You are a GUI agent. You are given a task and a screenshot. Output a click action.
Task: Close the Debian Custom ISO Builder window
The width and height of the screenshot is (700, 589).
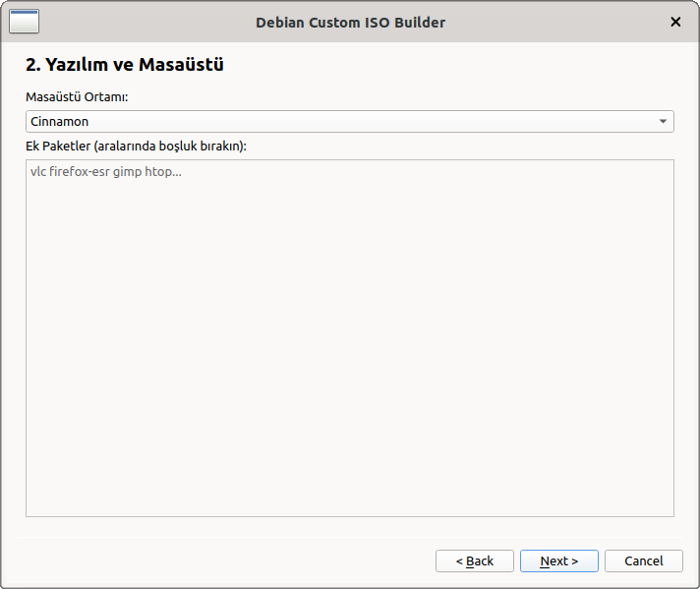tap(675, 22)
